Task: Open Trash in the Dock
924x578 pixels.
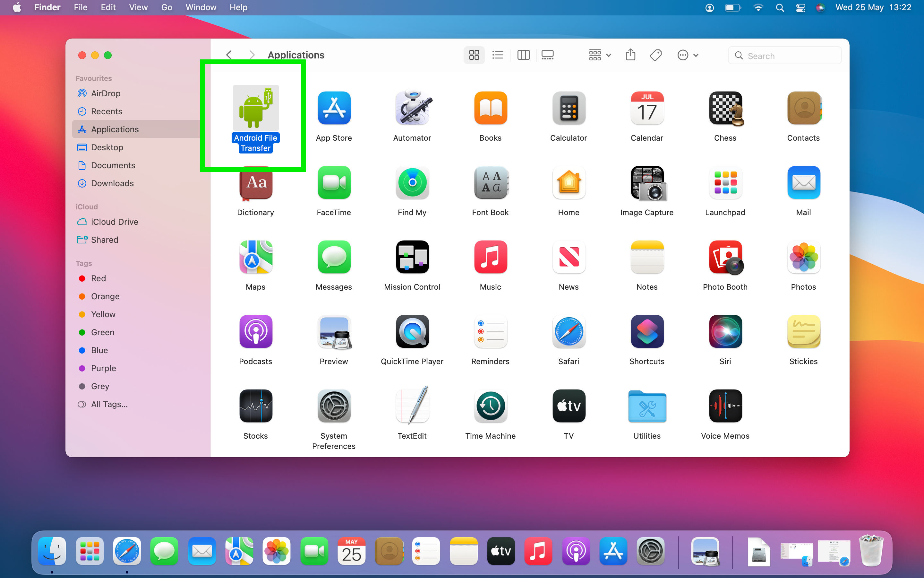Action: click(x=871, y=550)
